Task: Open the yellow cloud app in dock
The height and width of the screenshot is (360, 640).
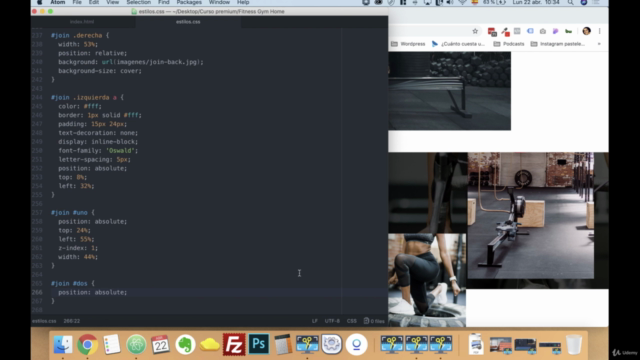Action: pyautogui.click(x=209, y=345)
